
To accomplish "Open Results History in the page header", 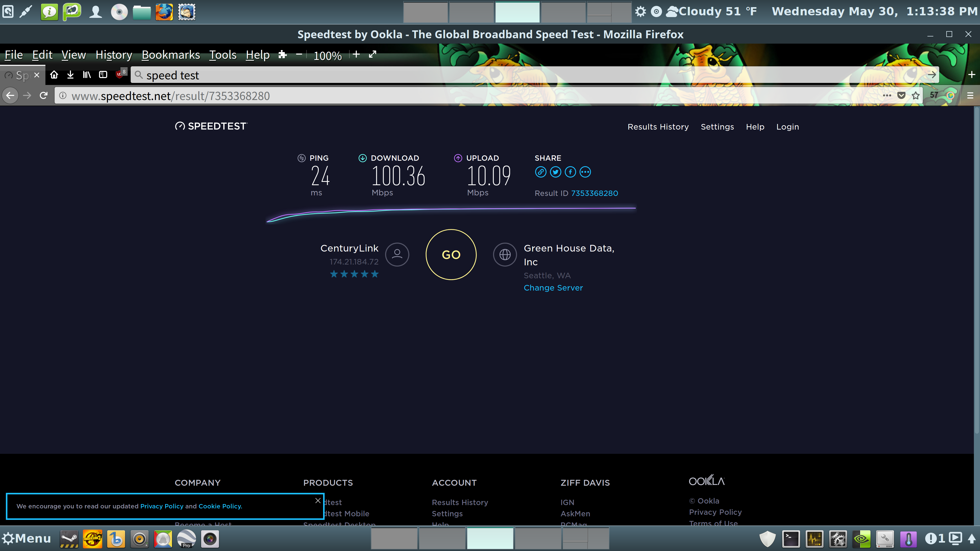I will pos(658,127).
